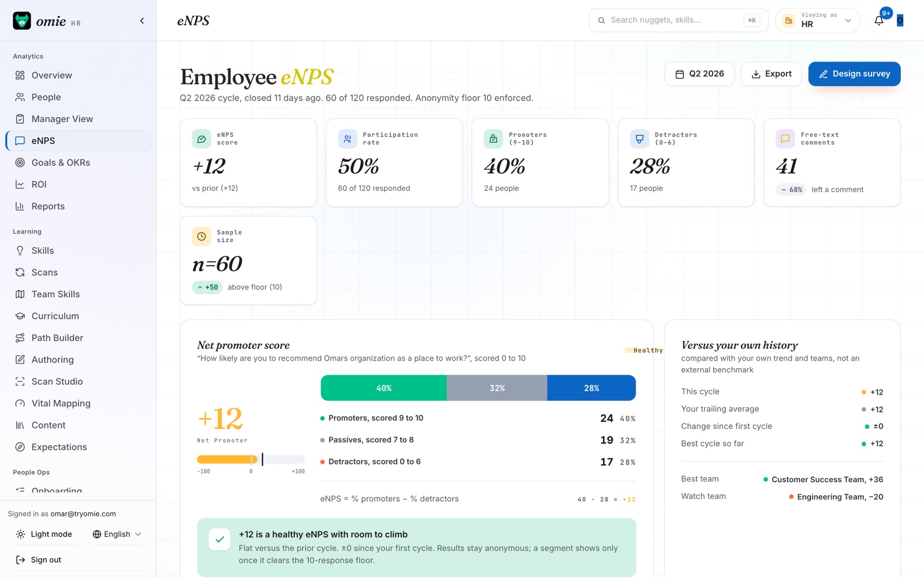The image size is (924, 578).
Task: Click the Team Skills map icon
Action: [20, 294]
